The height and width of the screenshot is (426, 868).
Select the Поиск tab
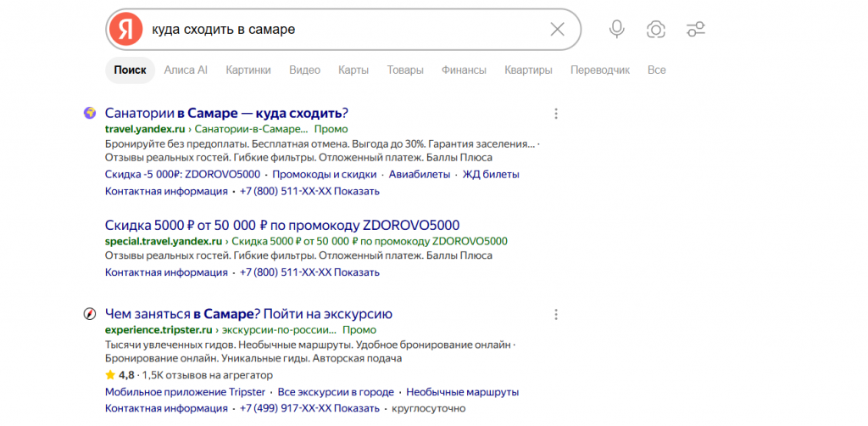(130, 70)
